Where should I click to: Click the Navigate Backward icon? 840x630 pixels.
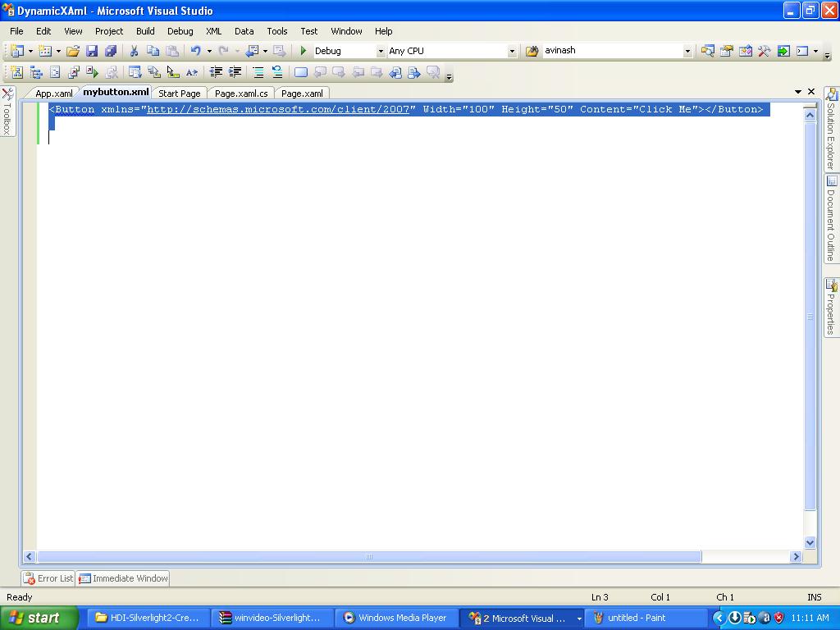click(252, 51)
